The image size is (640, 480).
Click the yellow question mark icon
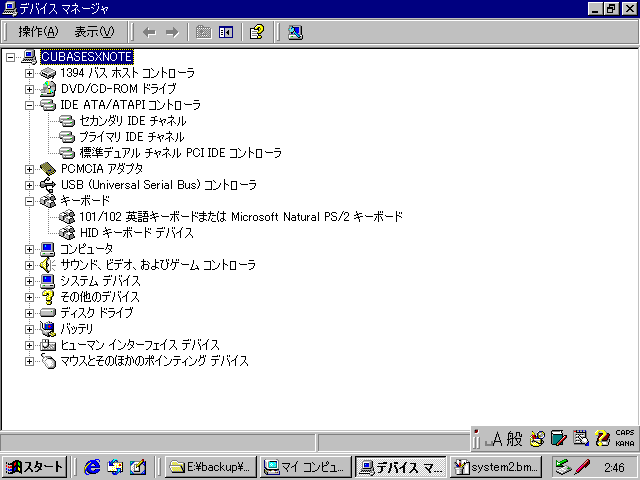[x=48, y=297]
